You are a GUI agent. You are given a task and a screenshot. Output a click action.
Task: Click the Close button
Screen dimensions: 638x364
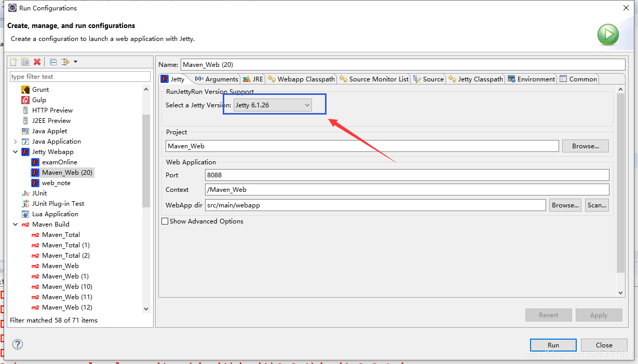604,345
